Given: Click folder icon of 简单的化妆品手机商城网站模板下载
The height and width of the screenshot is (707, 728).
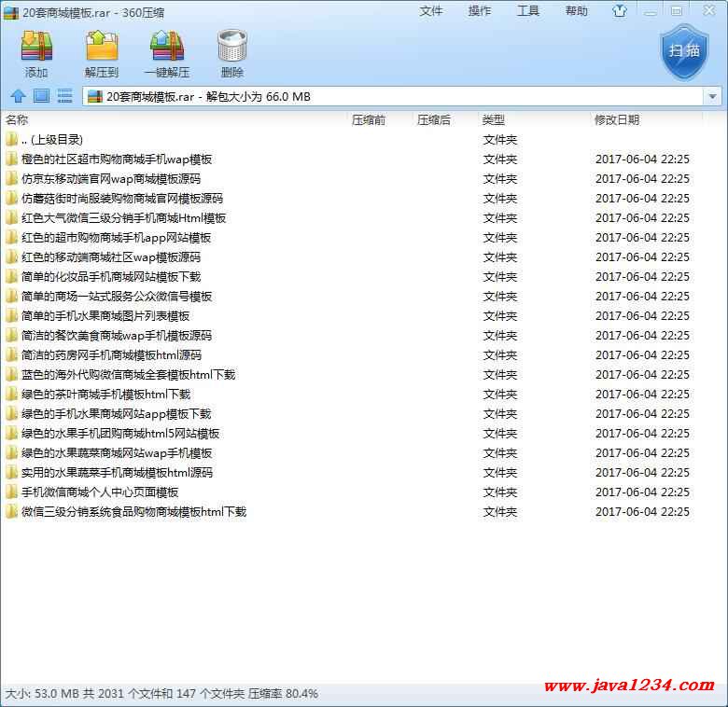Looking at the screenshot, I should coord(11,277).
